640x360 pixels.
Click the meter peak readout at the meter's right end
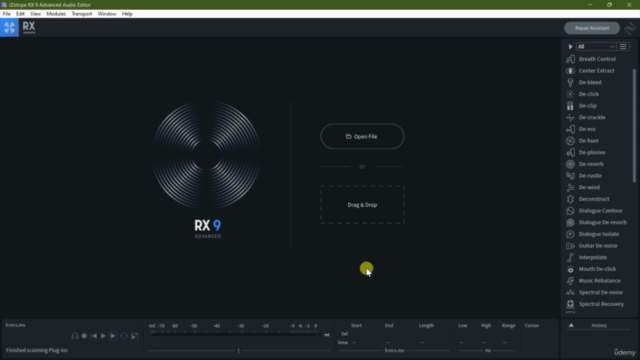coord(327,335)
